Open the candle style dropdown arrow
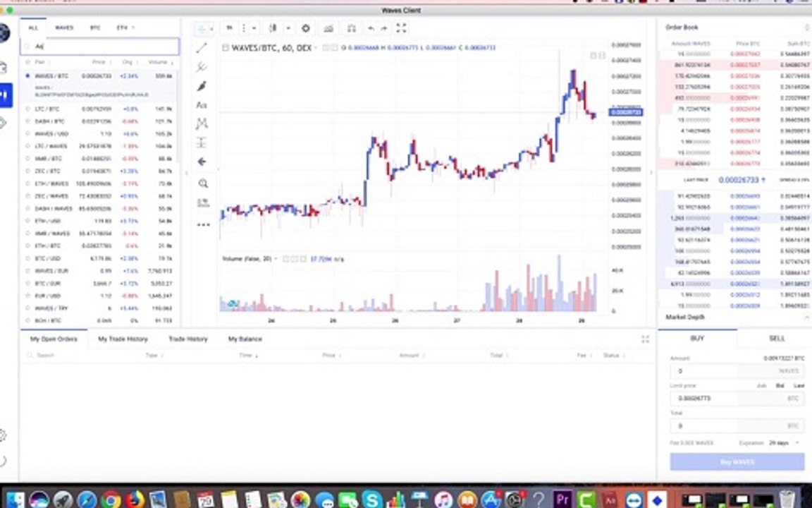This screenshot has width=812, height=508. (x=288, y=28)
